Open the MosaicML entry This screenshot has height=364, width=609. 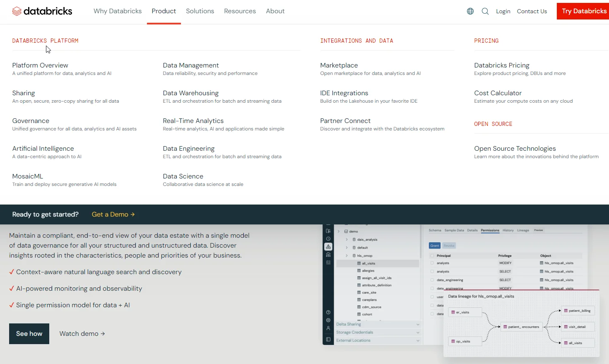pos(28,176)
